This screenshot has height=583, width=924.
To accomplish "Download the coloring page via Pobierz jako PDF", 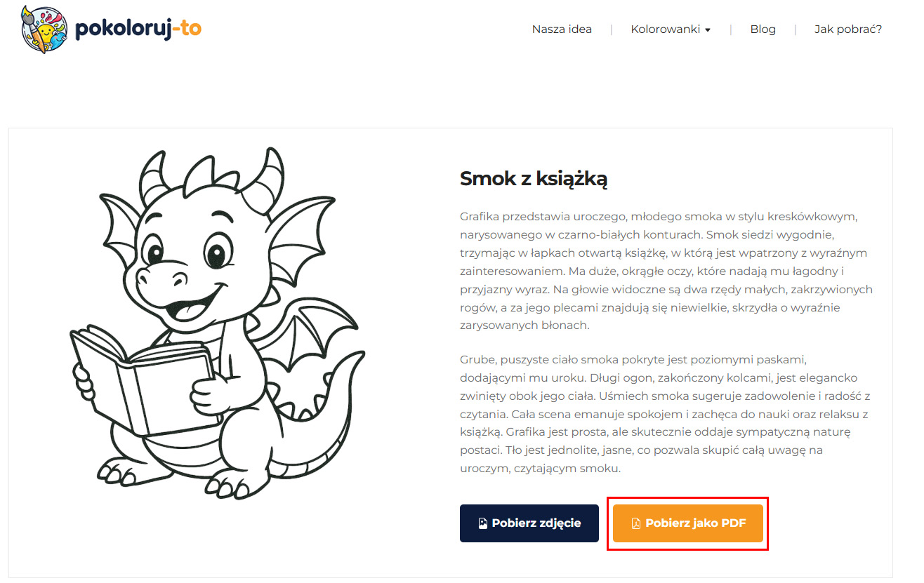I will coord(688,523).
